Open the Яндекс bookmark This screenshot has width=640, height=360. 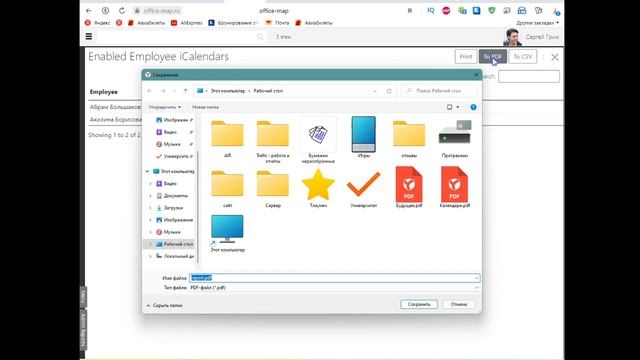[x=98, y=23]
